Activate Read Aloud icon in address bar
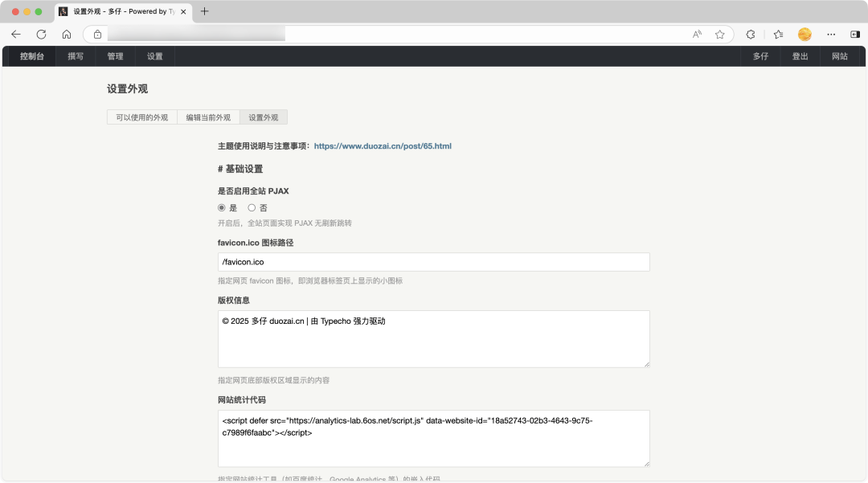This screenshot has width=868, height=483. click(697, 35)
